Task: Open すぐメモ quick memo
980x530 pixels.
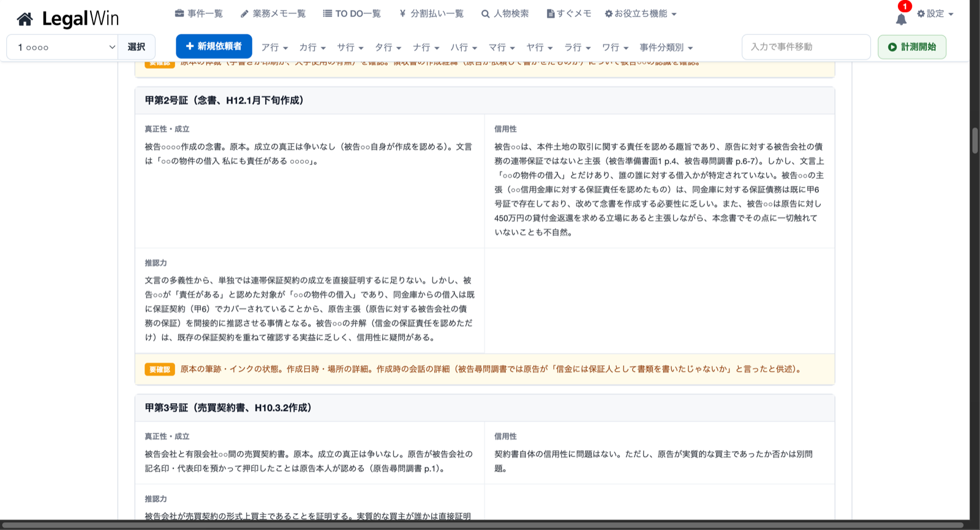Action: coord(568,13)
